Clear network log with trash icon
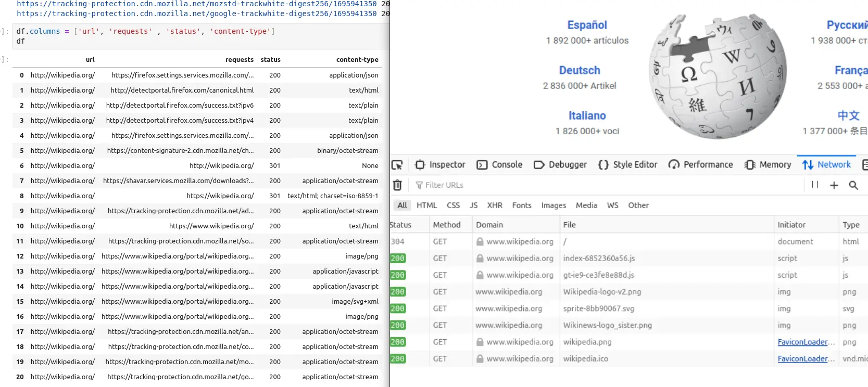 point(397,185)
